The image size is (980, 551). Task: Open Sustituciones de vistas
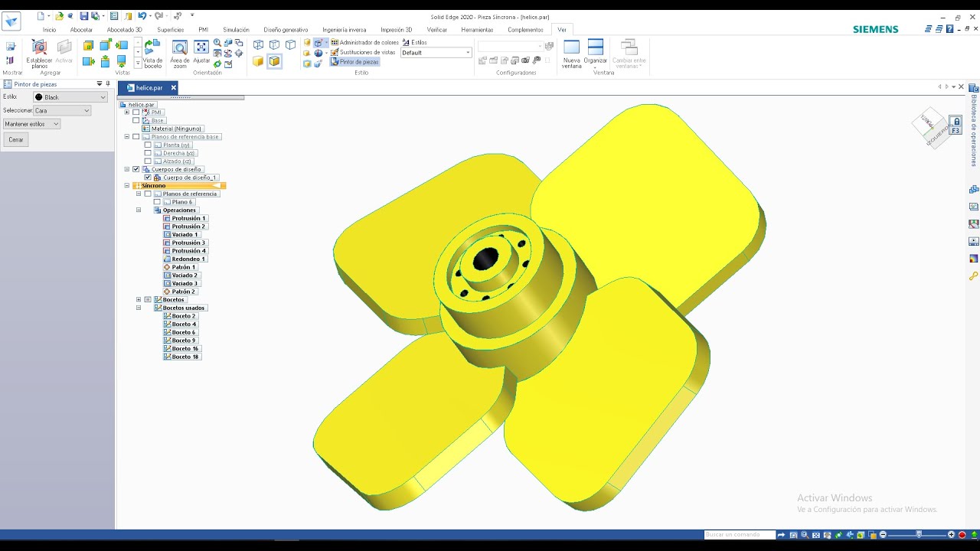pos(363,52)
